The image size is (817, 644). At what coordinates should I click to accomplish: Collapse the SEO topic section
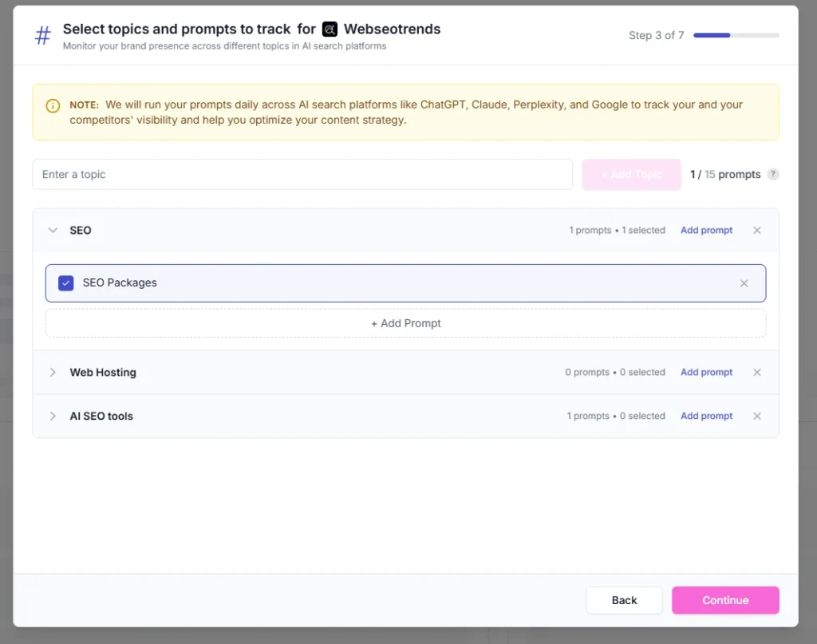[53, 230]
